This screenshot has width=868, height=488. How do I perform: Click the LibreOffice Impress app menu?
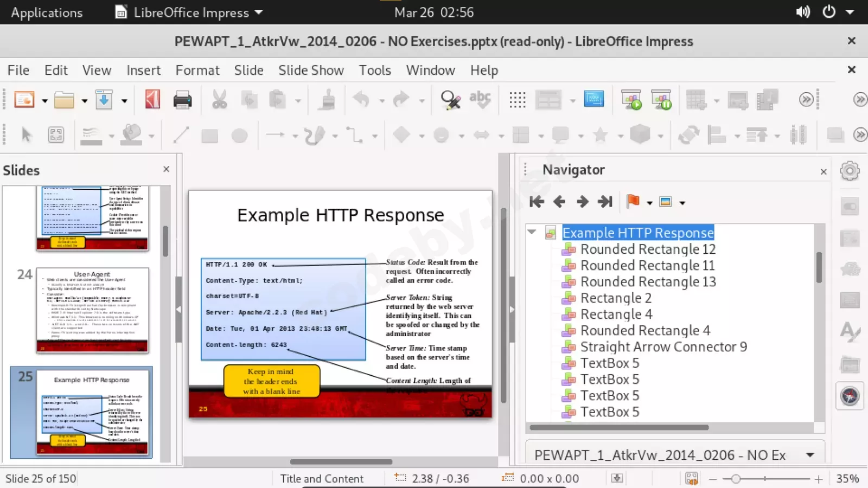tap(189, 12)
